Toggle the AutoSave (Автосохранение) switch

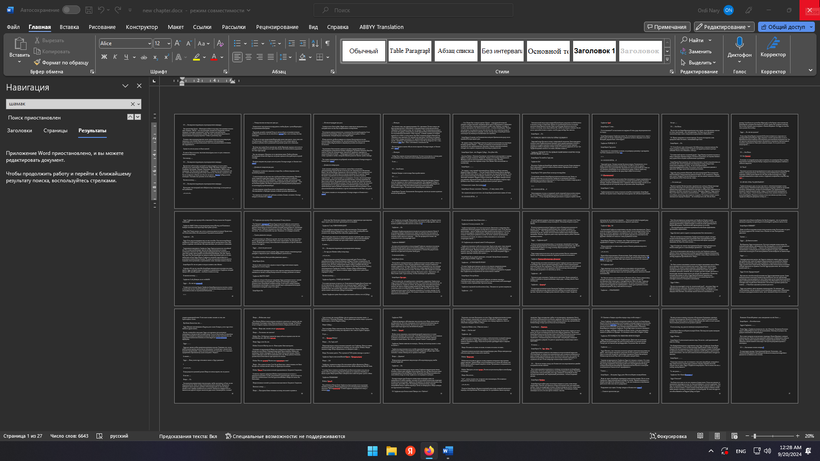(71, 10)
